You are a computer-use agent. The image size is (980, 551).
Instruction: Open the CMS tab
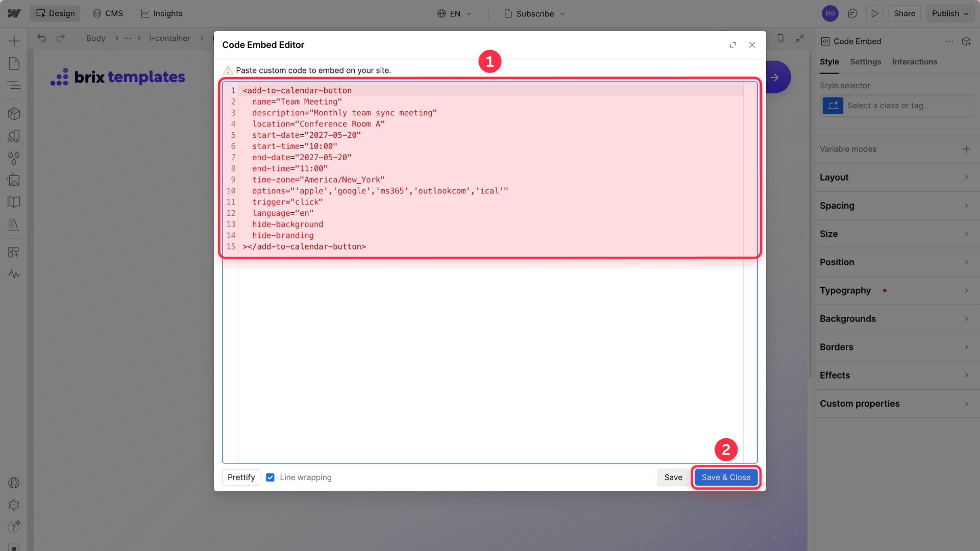click(x=108, y=14)
